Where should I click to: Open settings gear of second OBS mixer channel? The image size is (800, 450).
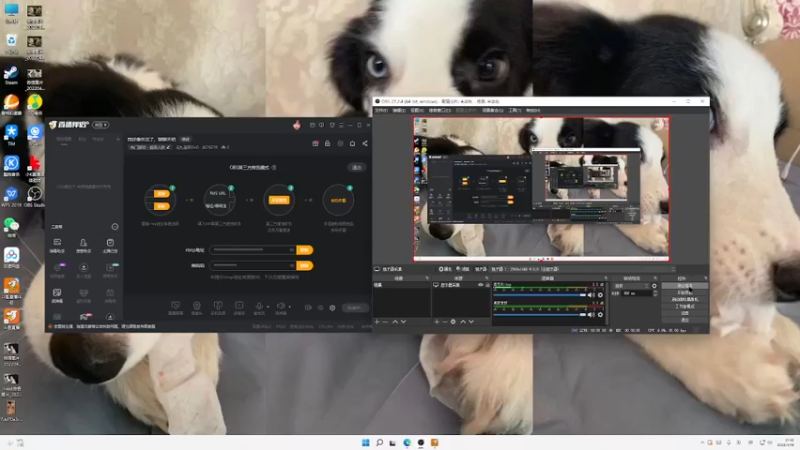(601, 315)
